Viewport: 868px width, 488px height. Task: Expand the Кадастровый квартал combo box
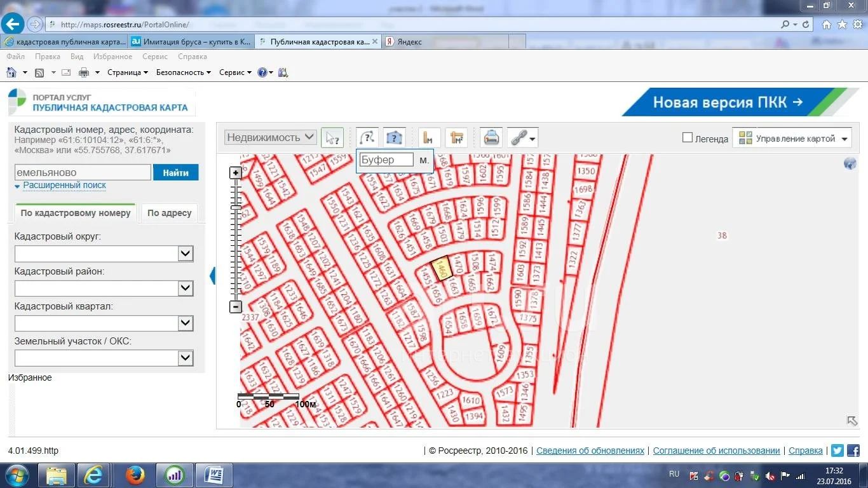pyautogui.click(x=185, y=323)
